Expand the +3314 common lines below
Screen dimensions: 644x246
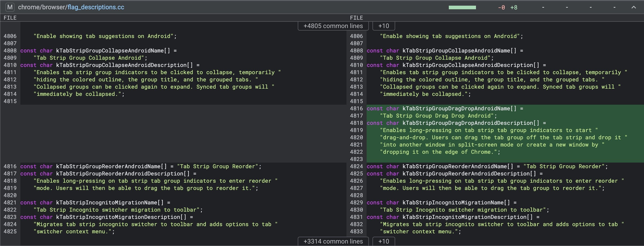(x=333, y=241)
